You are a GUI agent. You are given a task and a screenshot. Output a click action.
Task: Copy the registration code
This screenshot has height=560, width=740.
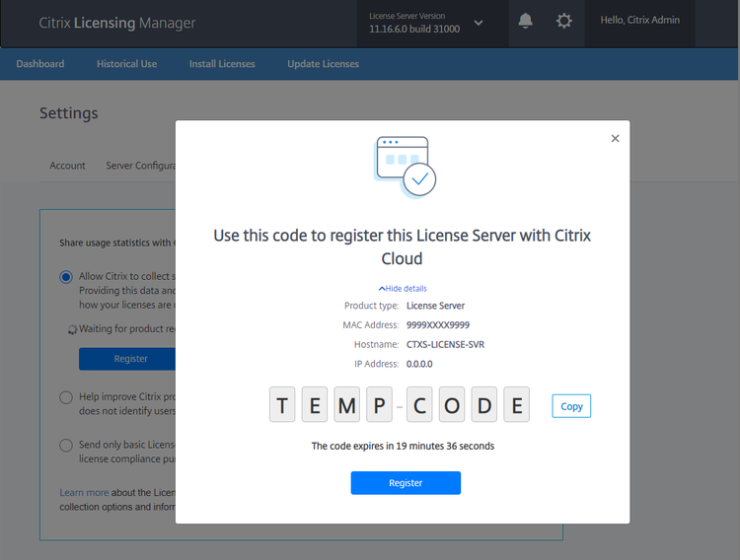571,406
